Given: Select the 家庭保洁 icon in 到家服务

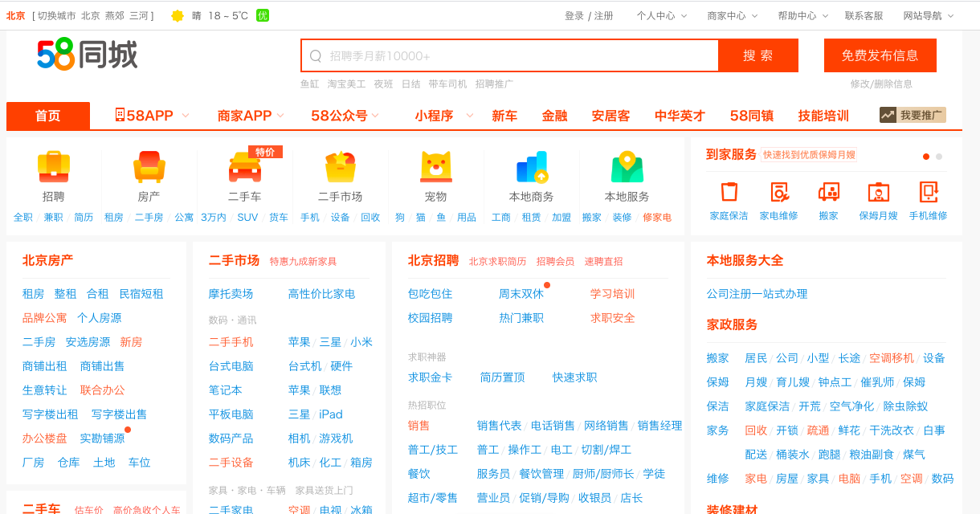Looking at the screenshot, I should click(x=728, y=193).
